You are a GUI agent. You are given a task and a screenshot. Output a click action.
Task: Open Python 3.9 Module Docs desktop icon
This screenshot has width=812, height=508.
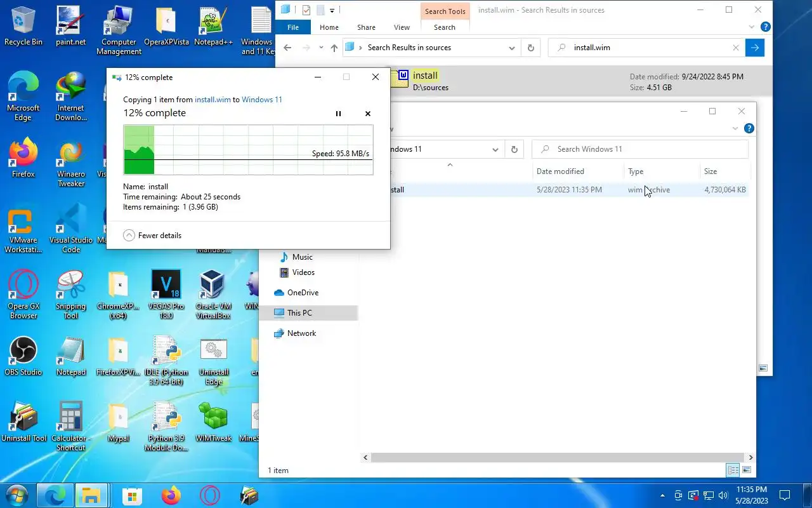166,427
